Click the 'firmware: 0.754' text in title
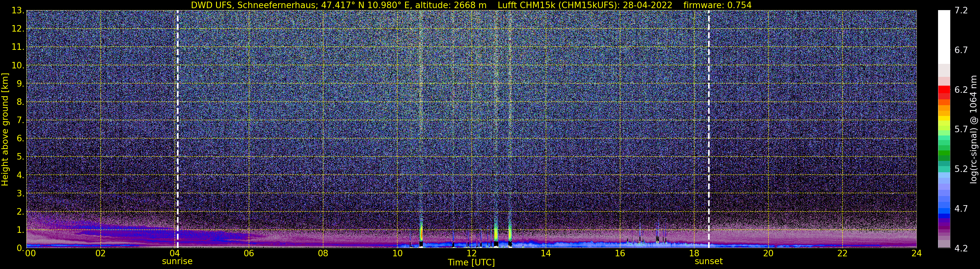980x269 pixels. pos(717,5)
